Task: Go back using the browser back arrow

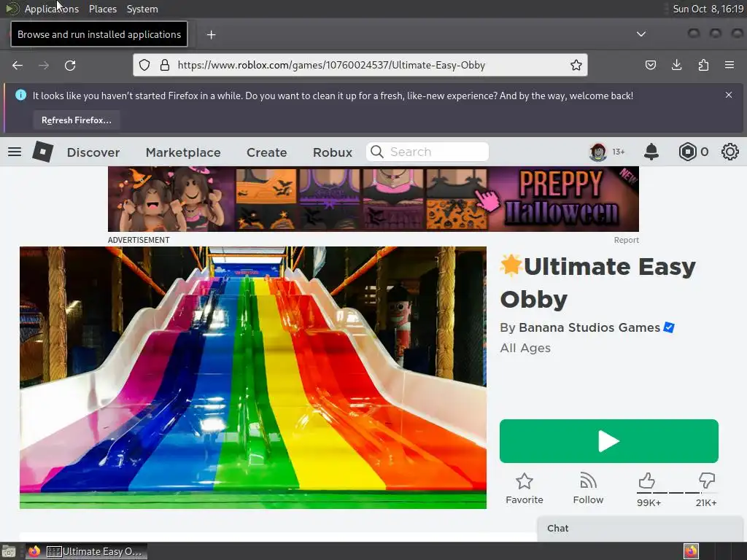Action: tap(18, 65)
